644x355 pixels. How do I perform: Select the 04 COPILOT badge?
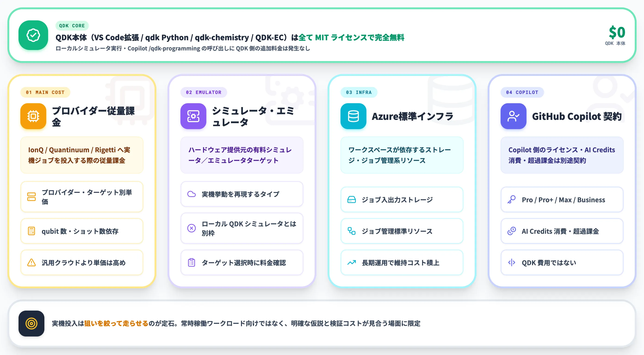point(522,92)
